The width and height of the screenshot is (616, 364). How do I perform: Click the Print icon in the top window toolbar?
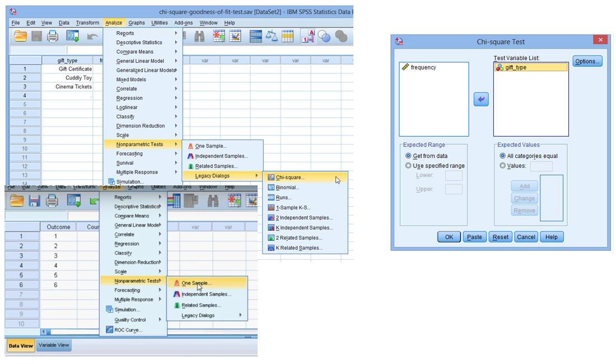click(x=53, y=36)
